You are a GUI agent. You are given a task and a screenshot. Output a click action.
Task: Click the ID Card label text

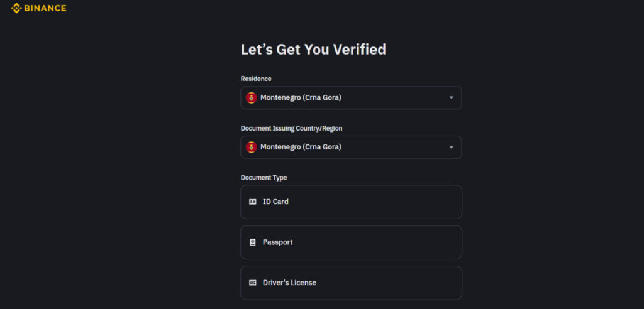click(275, 202)
